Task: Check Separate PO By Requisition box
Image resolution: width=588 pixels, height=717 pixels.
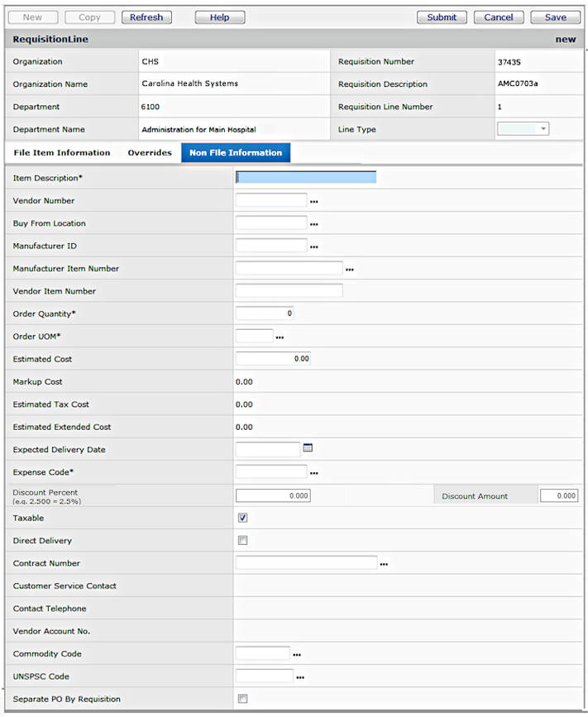Action: click(x=242, y=699)
